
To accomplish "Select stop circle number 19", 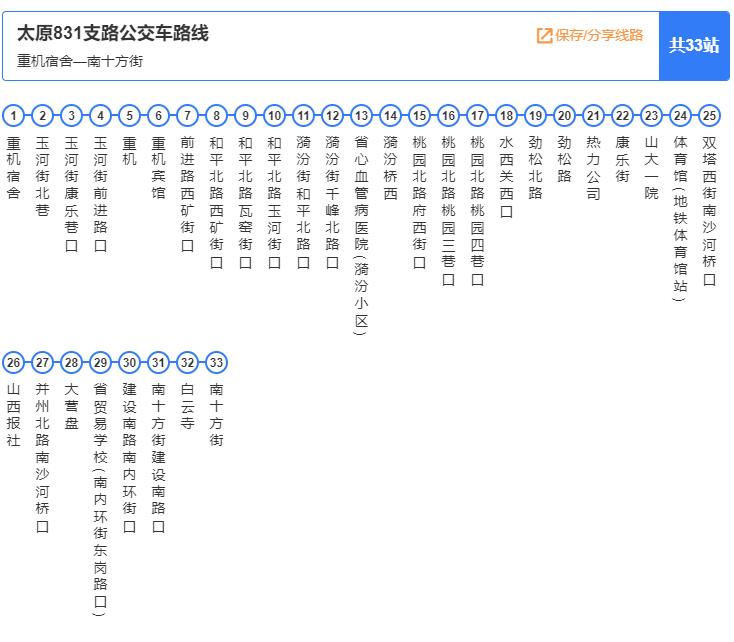I will tap(536, 116).
